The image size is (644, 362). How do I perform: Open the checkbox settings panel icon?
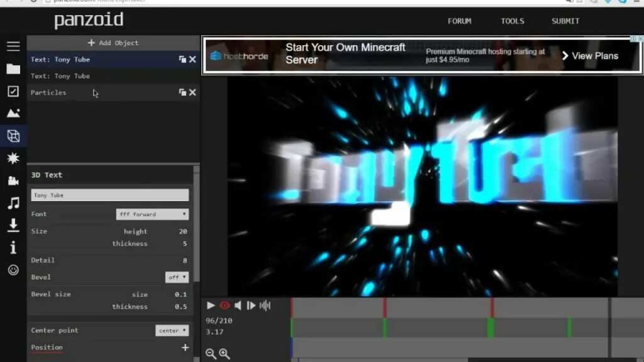[x=13, y=91]
